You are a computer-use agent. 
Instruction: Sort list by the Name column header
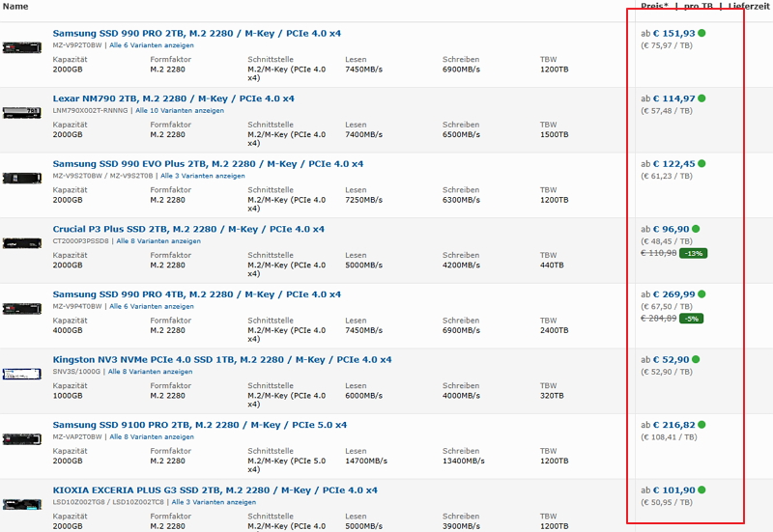pyautogui.click(x=15, y=7)
